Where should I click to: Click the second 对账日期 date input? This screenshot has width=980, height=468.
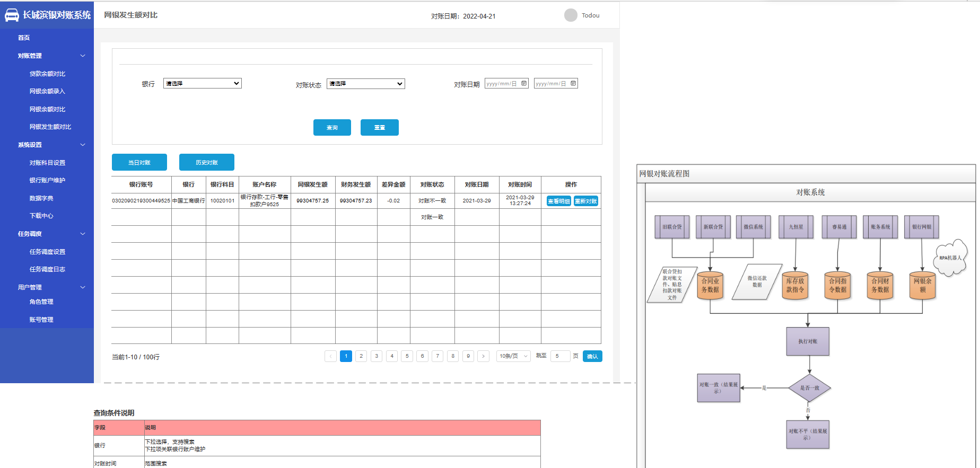click(x=556, y=83)
